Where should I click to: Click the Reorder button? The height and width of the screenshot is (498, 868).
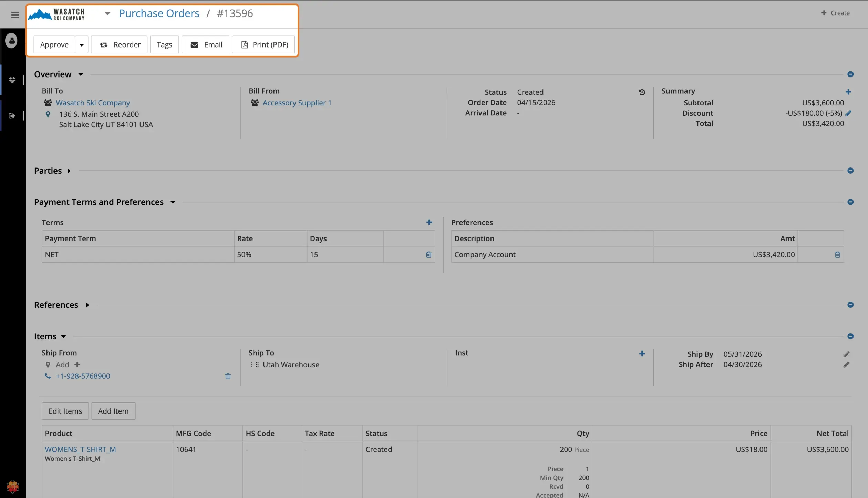[120, 45]
